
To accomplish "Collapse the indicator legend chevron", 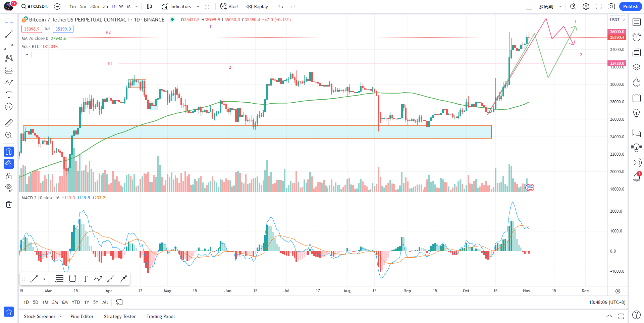I will click(27, 54).
